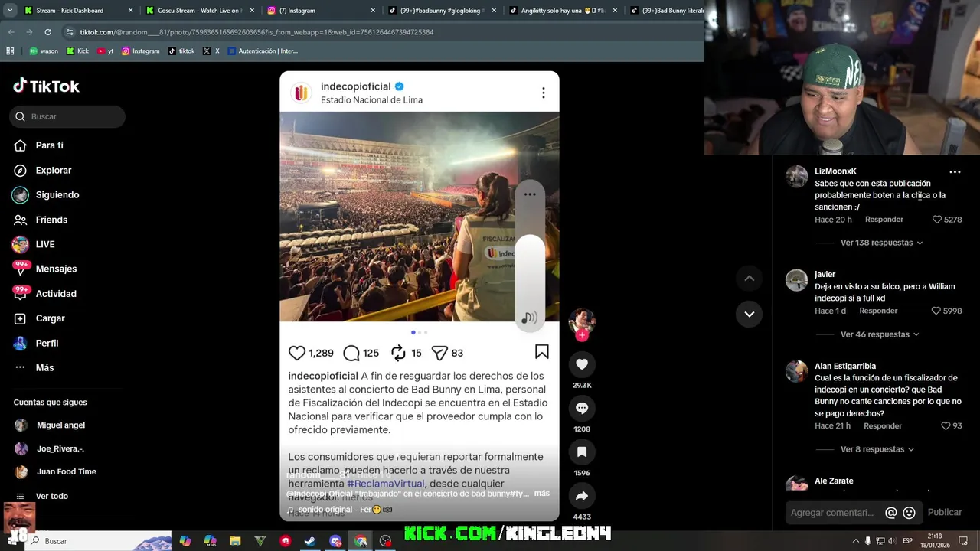Open the #ReclamaVirtual hashtag
This screenshot has width=980, height=551.
tap(385, 484)
